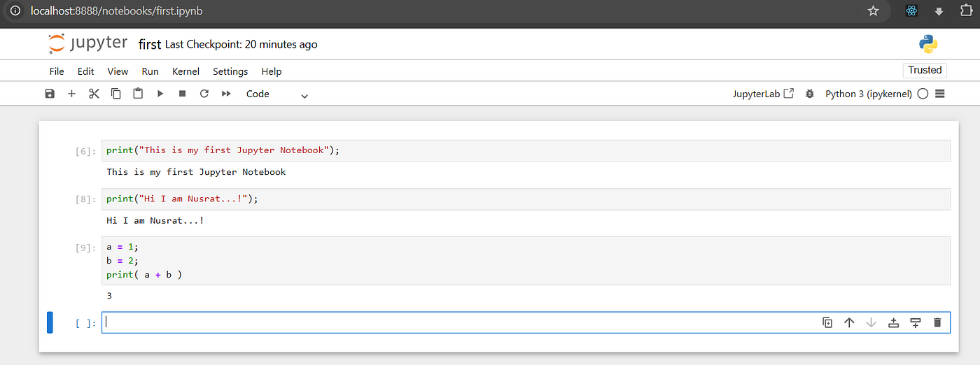Interrupt the kernel with the stop icon
The width and height of the screenshot is (980, 365).
(182, 94)
